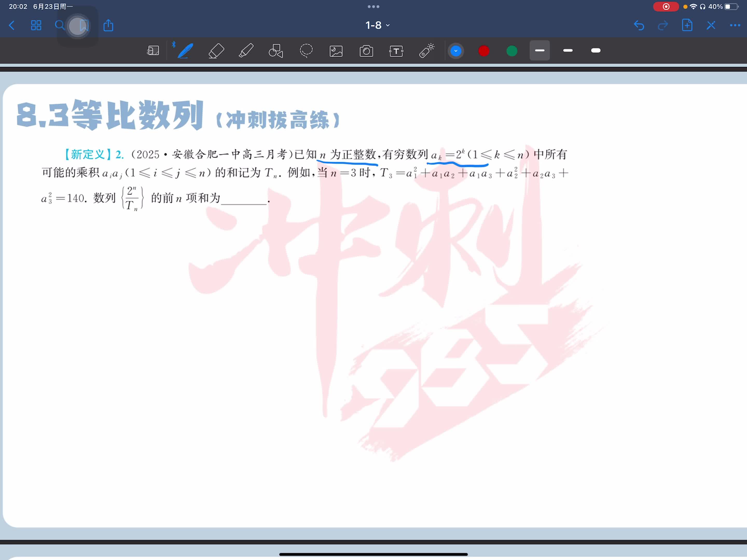Choose the red pen color

(x=483, y=51)
